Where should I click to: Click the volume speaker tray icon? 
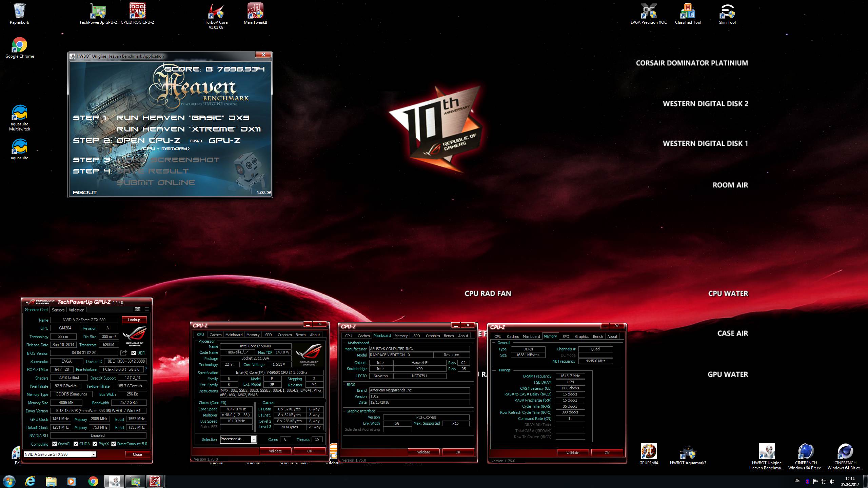click(832, 482)
